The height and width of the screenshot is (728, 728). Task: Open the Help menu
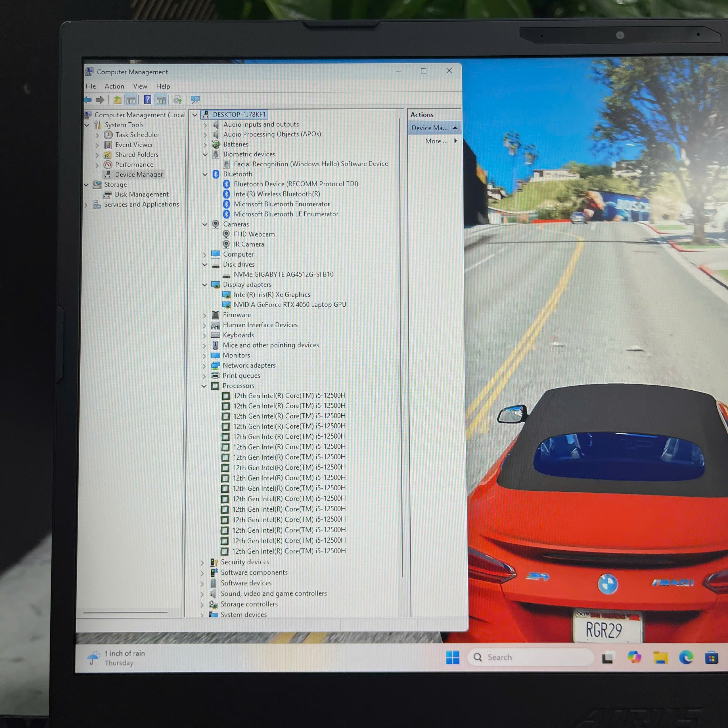pos(163,86)
